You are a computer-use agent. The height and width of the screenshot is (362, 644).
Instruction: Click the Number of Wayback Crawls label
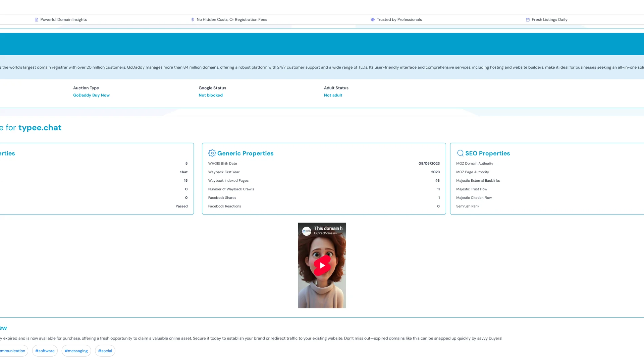coord(231,189)
